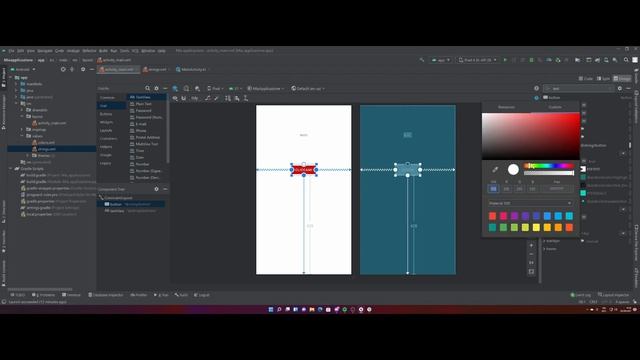Screen dimensions: 640x360
Task: Open Material palette dropdown in color picker
Action: (530, 203)
